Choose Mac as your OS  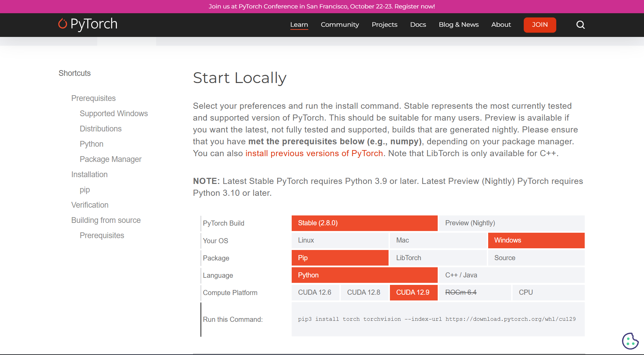[x=438, y=241]
